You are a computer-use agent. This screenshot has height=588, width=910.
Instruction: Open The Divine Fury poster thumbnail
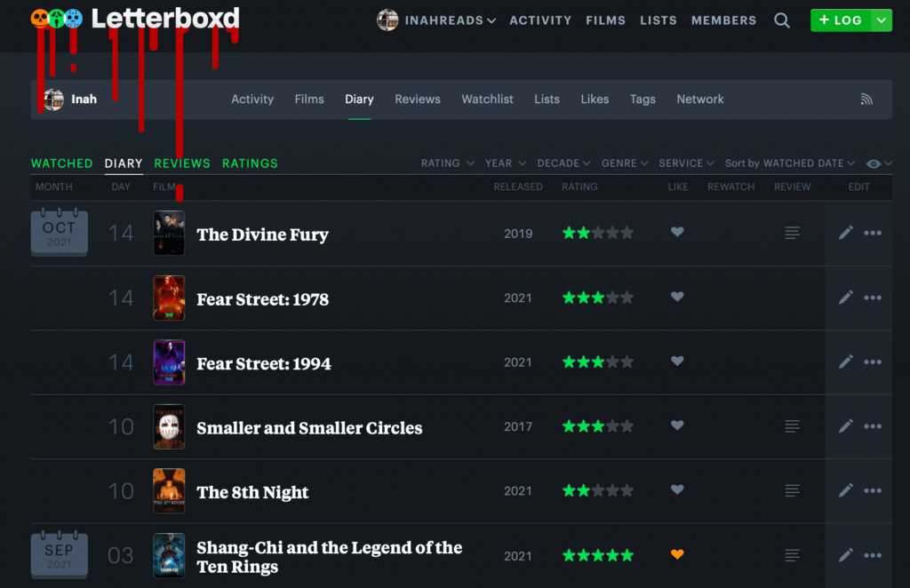tap(169, 233)
